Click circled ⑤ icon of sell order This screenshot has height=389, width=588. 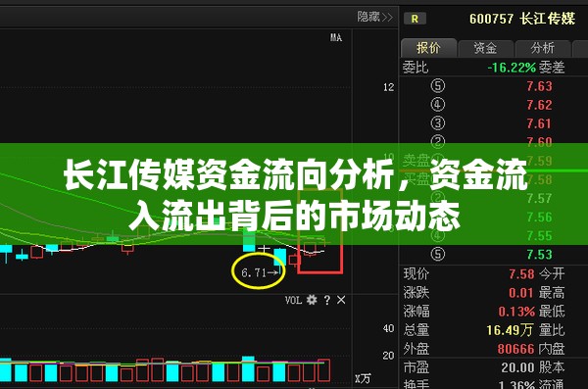point(438,86)
